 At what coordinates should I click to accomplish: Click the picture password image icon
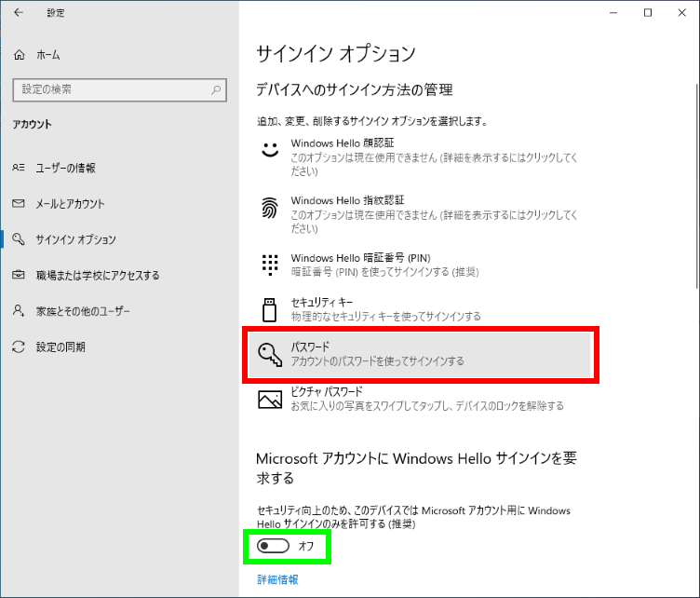(x=270, y=400)
